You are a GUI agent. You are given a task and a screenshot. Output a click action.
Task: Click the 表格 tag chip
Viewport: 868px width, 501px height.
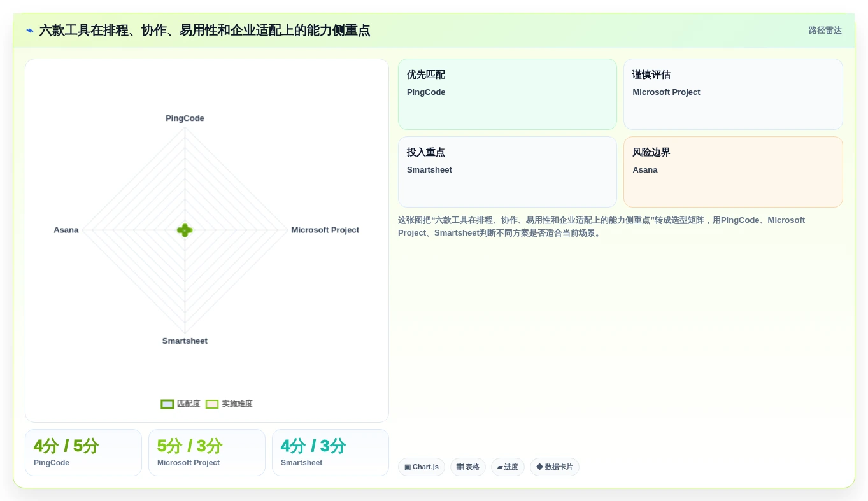(x=468, y=467)
